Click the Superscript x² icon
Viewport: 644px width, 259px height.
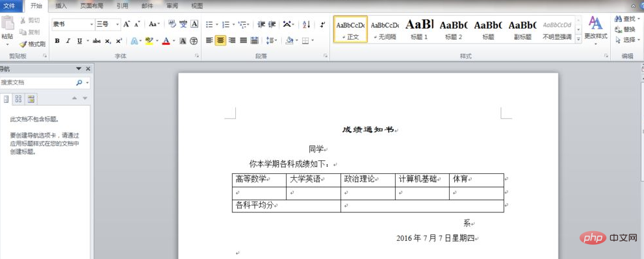pyautogui.click(x=119, y=41)
